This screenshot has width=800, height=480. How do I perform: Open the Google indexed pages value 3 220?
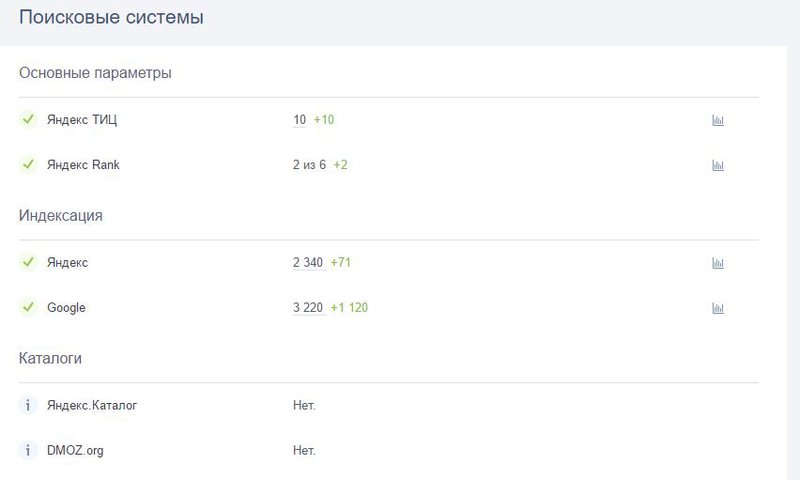[x=307, y=308]
